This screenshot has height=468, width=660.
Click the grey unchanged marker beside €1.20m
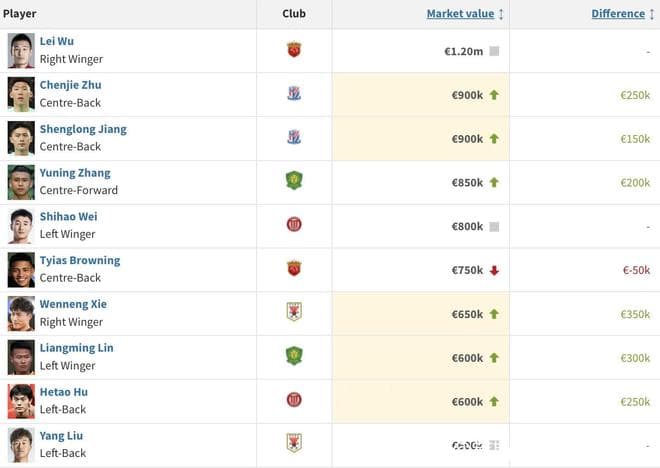click(494, 51)
